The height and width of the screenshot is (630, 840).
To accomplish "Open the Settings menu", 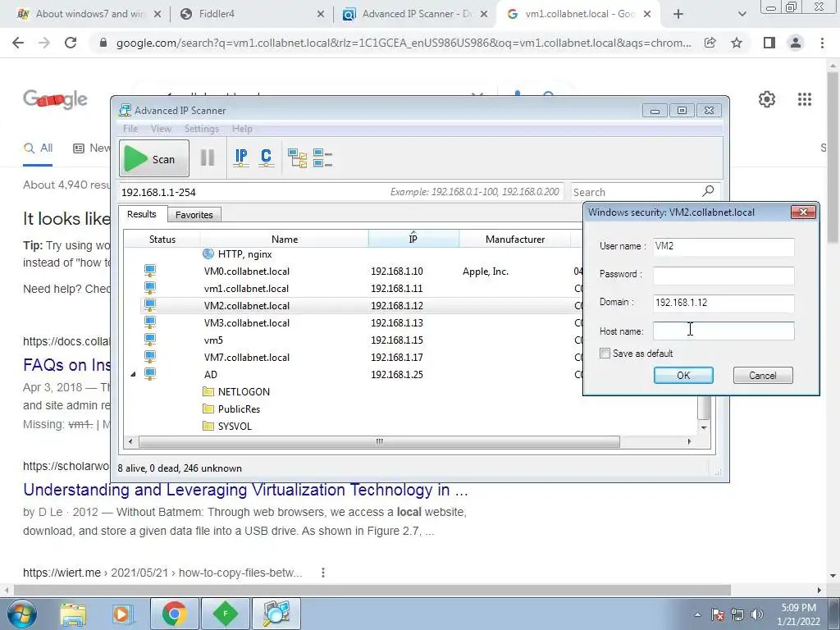I will [202, 129].
